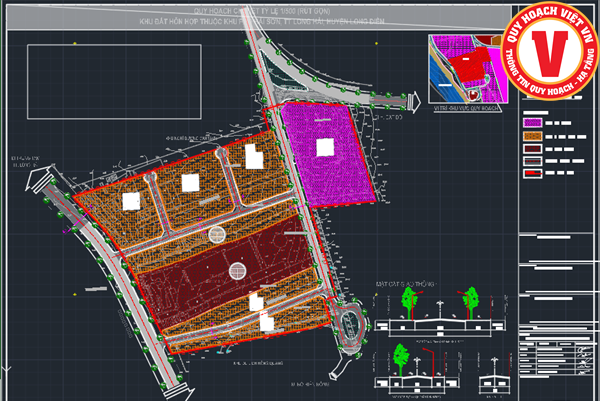This screenshot has height=401, width=600.
Task: Click right green tree in upper road section
Action: coord(469,298)
